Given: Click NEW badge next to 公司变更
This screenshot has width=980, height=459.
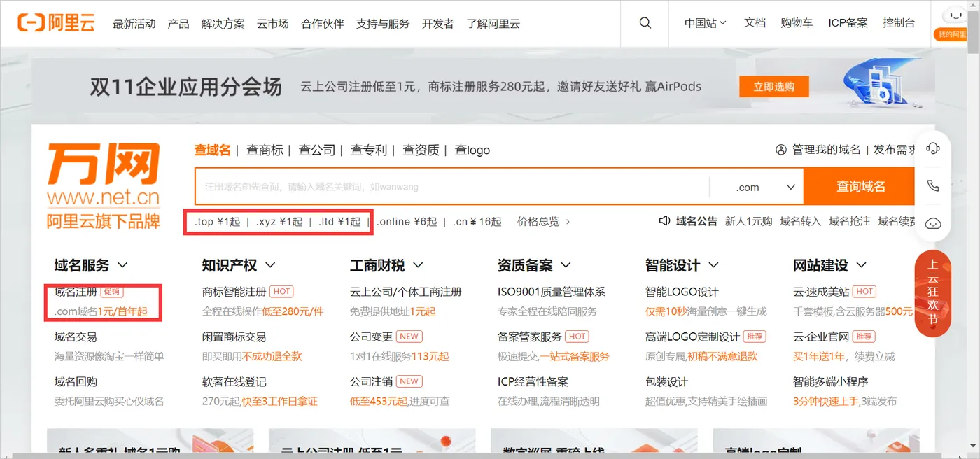Looking at the screenshot, I should (x=409, y=337).
